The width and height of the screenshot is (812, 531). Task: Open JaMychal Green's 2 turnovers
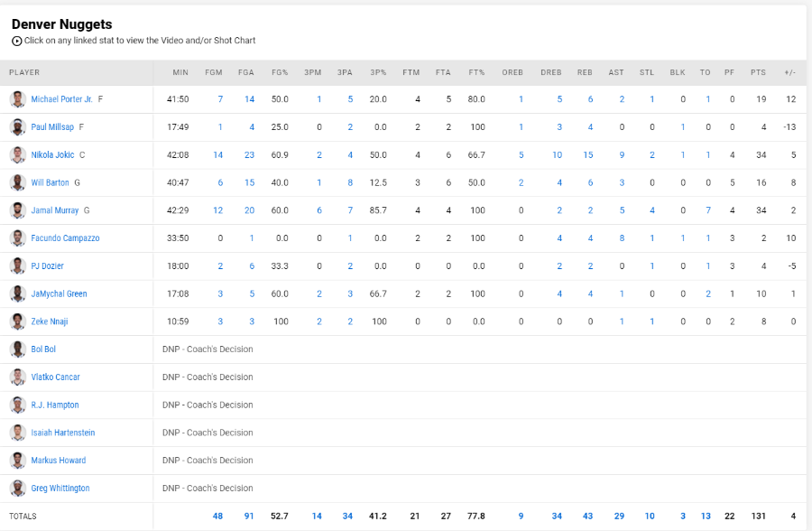coord(708,293)
